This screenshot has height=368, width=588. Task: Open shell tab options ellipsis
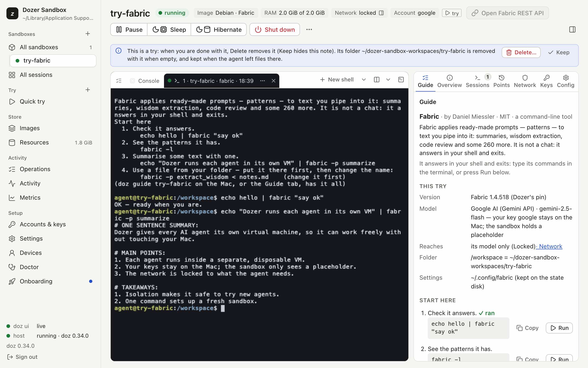262,81
